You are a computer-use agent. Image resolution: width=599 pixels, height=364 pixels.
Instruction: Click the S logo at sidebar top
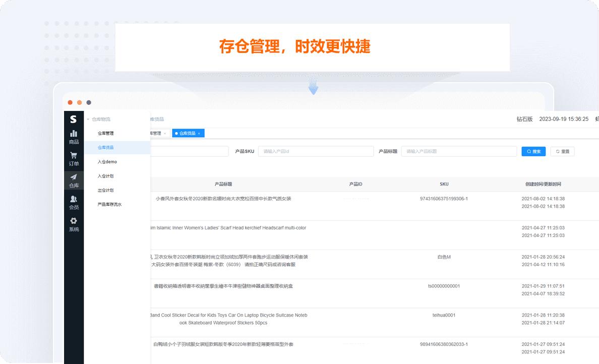(x=74, y=119)
